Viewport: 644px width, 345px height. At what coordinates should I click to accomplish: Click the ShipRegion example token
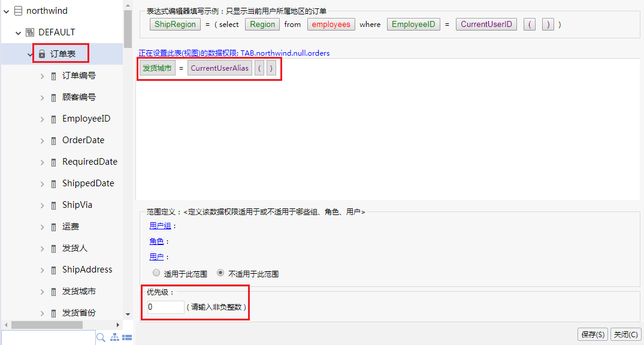(176, 24)
